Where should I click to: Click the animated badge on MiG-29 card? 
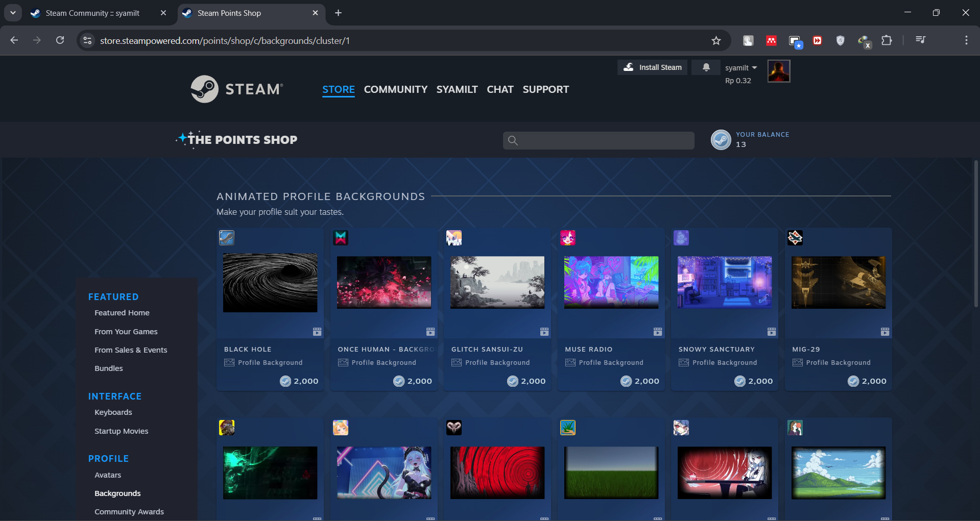point(885,332)
